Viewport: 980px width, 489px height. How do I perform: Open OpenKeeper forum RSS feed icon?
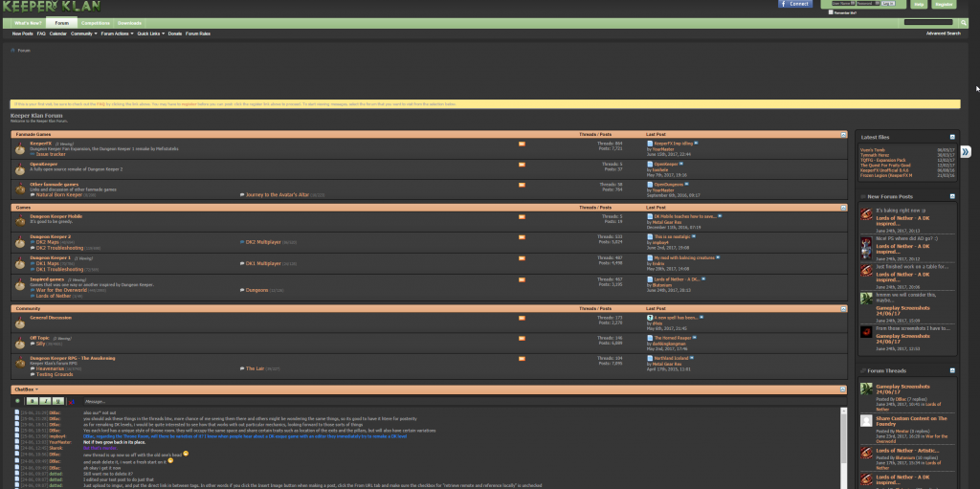click(x=522, y=165)
